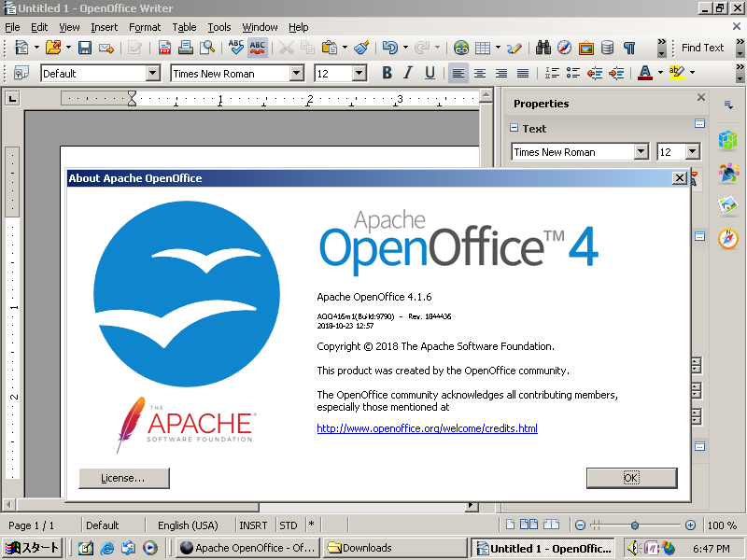Run Spelling and Grammar check icon

tap(236, 48)
